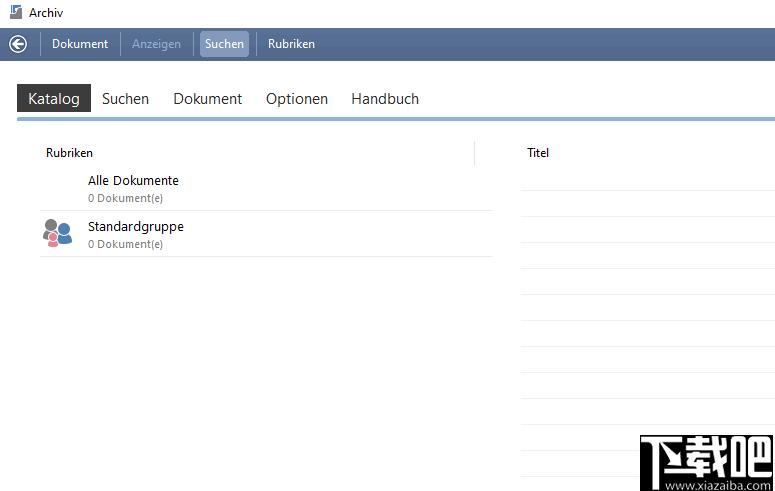Click the Archiv window title text
The image size is (775, 491).
click(46, 13)
